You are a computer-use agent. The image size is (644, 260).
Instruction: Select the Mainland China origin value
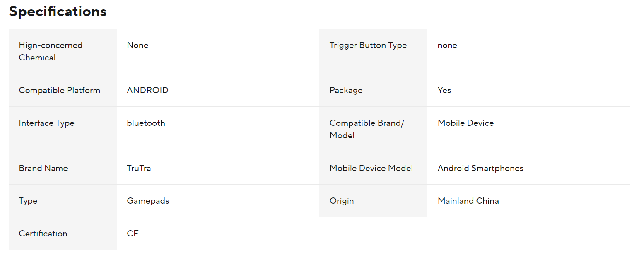point(468,201)
